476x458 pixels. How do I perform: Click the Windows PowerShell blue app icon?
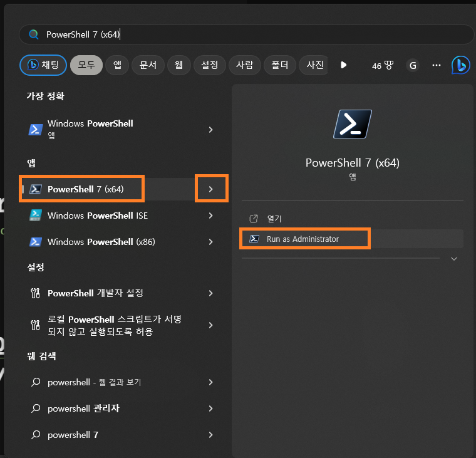pyautogui.click(x=36, y=130)
